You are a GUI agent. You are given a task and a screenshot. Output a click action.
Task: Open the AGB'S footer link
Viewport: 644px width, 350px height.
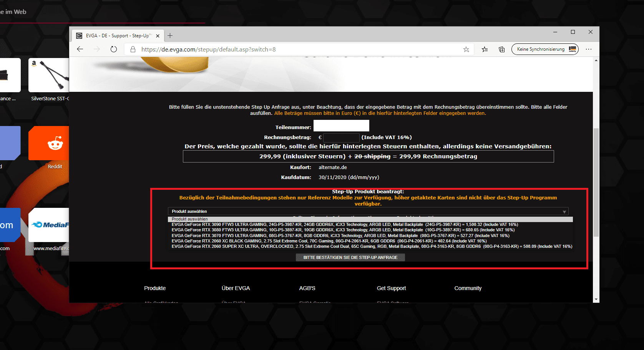point(307,288)
